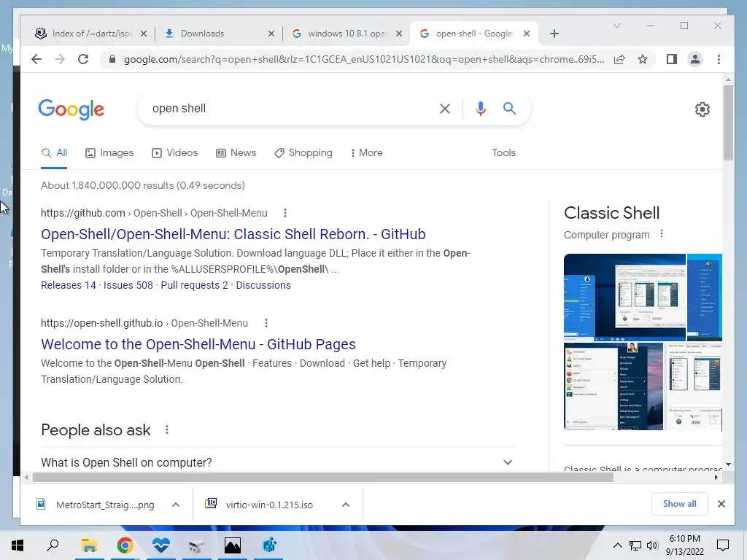
Task: Open Classic Shell panel more options
Action: pos(661,234)
